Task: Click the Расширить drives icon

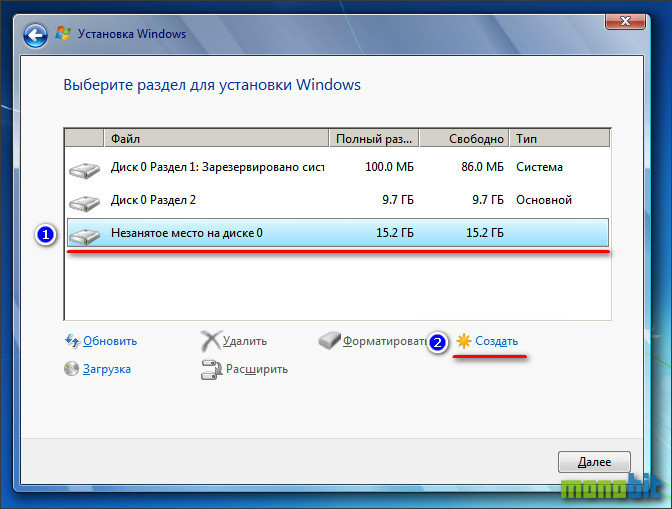Action: [x=211, y=369]
